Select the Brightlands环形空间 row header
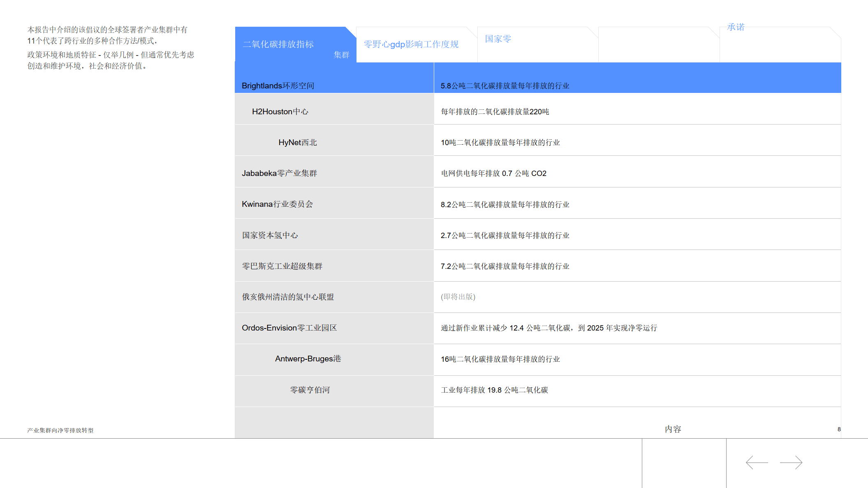The height and width of the screenshot is (488, 868). (x=334, y=78)
